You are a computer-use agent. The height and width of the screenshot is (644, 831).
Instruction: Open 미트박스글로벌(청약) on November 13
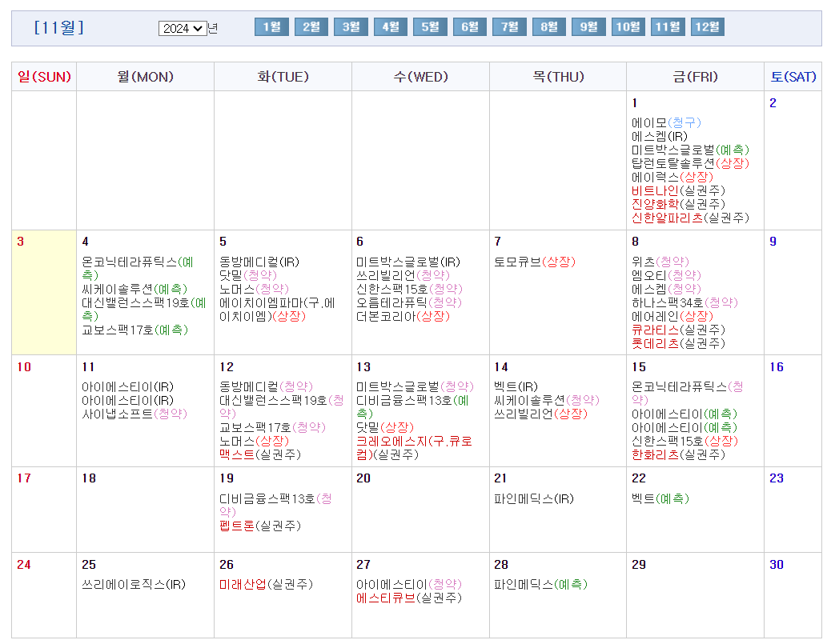(x=415, y=387)
